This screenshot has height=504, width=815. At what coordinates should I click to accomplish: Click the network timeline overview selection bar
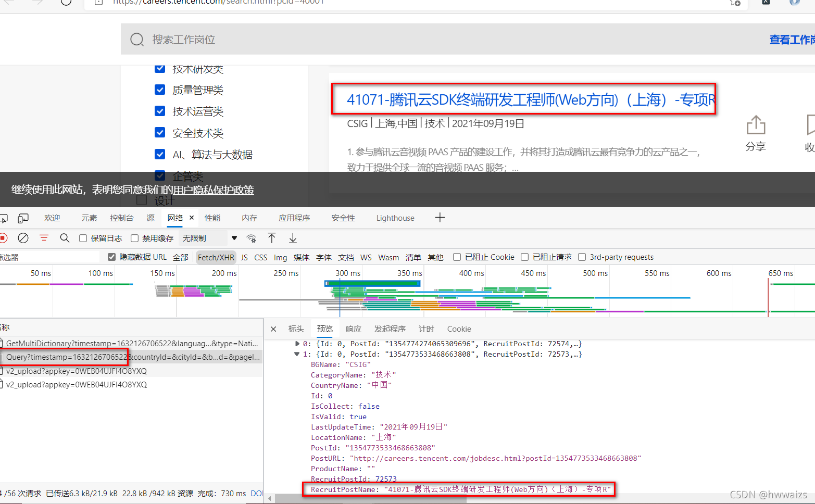[372, 283]
